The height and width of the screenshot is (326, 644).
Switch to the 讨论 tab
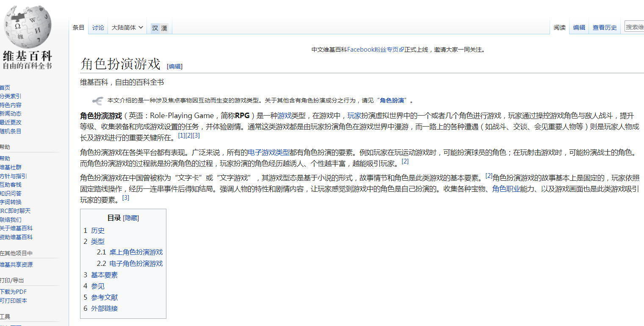(98, 28)
